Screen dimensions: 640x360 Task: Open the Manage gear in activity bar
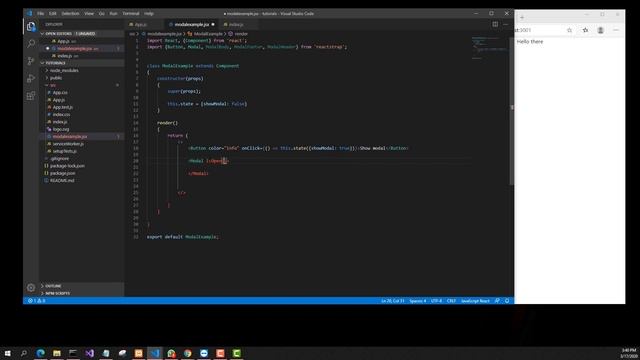pyautogui.click(x=31, y=287)
